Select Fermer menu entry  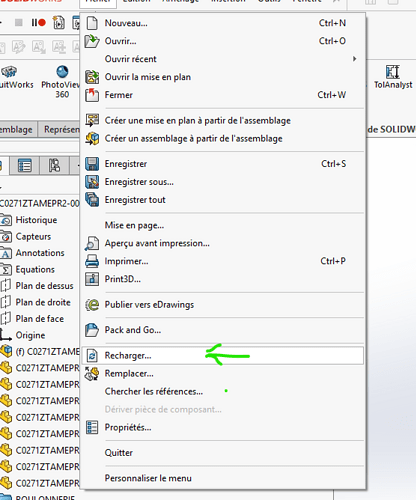222,95
